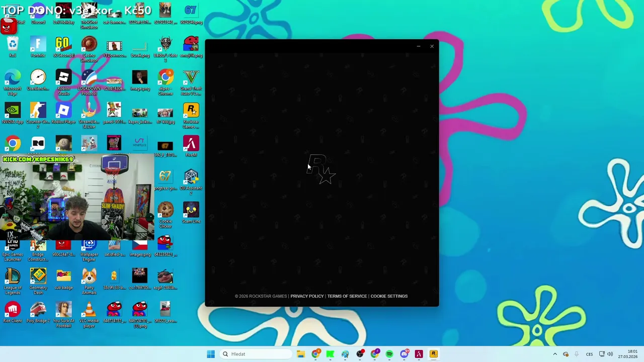Open the Rockstar Games Launcher desktop shortcut
The width and height of the screenshot is (644, 362).
coord(191,116)
